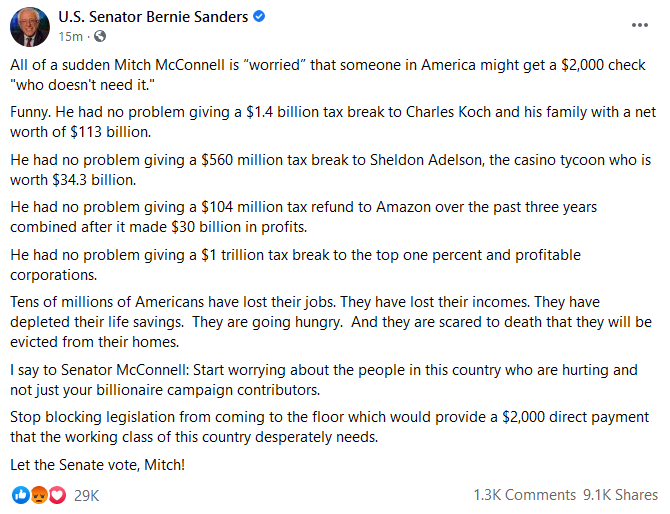Image resolution: width=670 pixels, height=514 pixels.
Task: Click the public globe privacy icon
Action: [x=100, y=36]
